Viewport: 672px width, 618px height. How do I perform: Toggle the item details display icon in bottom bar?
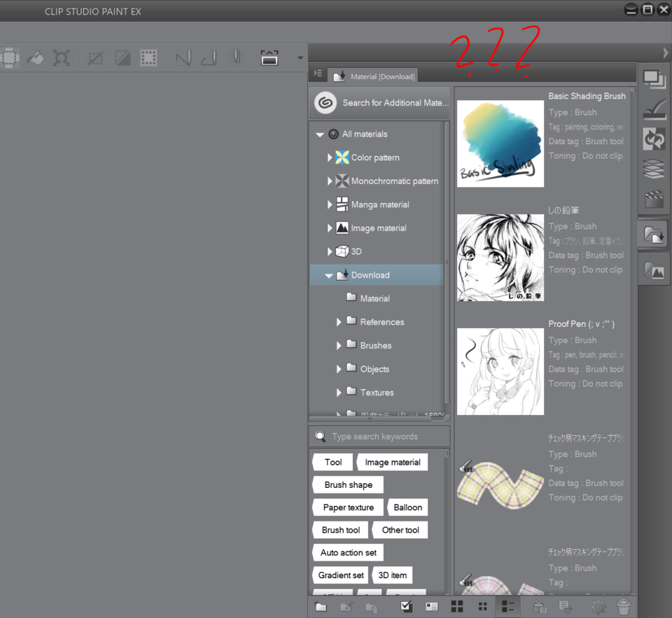[x=432, y=606]
